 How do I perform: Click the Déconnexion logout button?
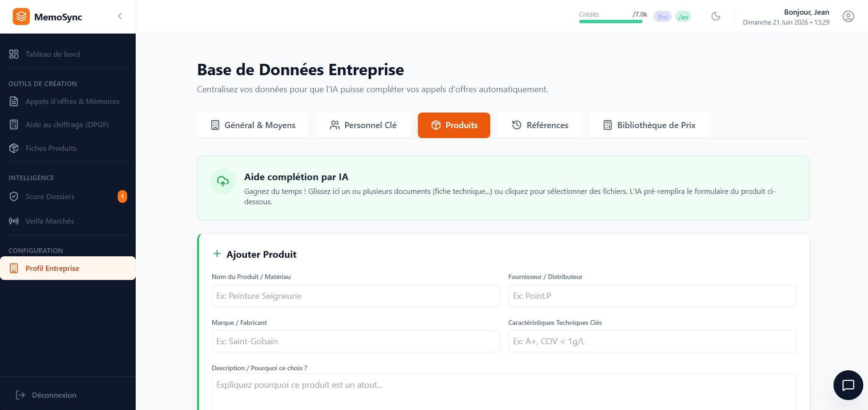(68, 395)
